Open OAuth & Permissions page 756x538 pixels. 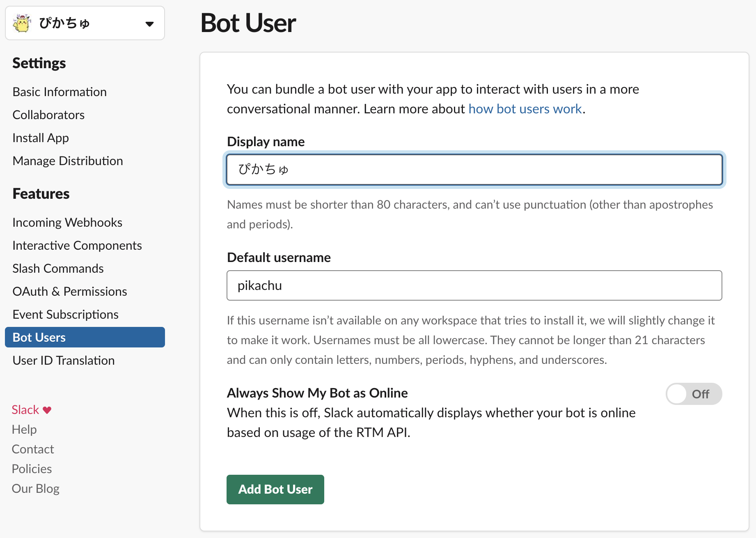click(x=70, y=292)
